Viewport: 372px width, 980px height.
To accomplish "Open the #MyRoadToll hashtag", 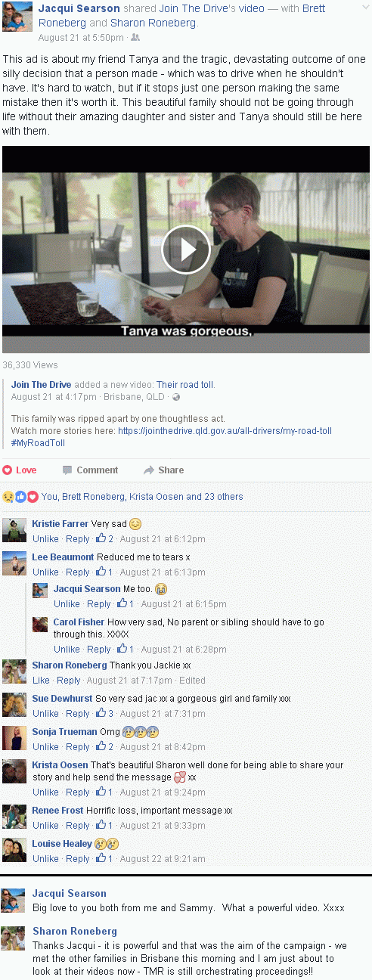I will click(38, 443).
